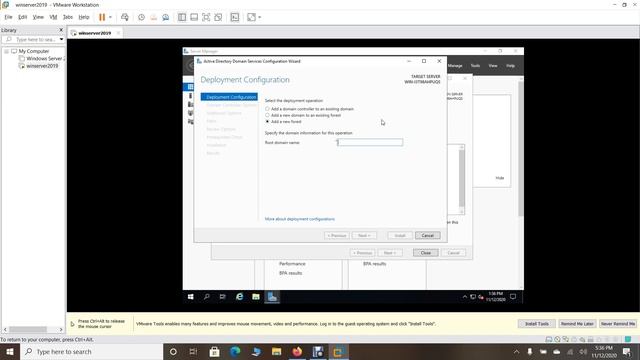Click host Windows Start button
Viewport: 640px width, 360px height.
pos(10,351)
